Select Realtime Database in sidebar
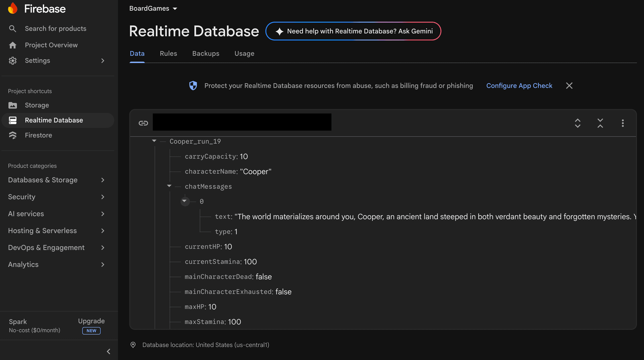Viewport: 644px width, 360px height. pyautogui.click(x=58, y=120)
